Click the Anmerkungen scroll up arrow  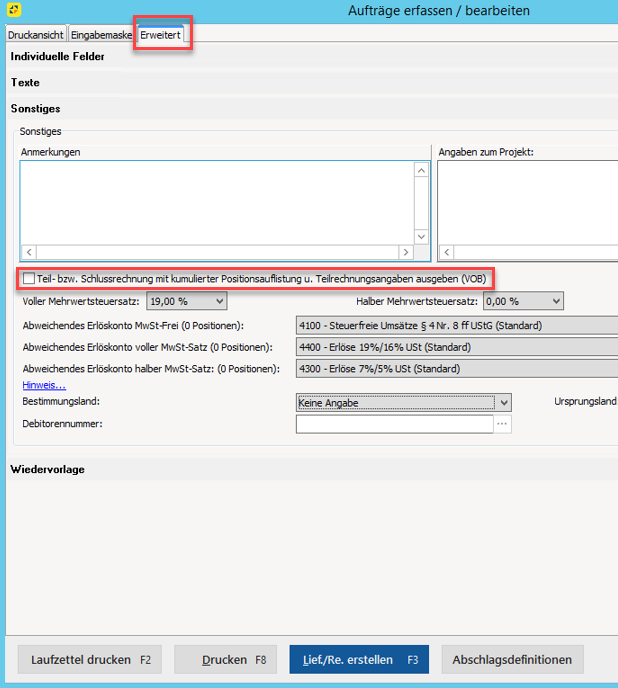click(422, 171)
